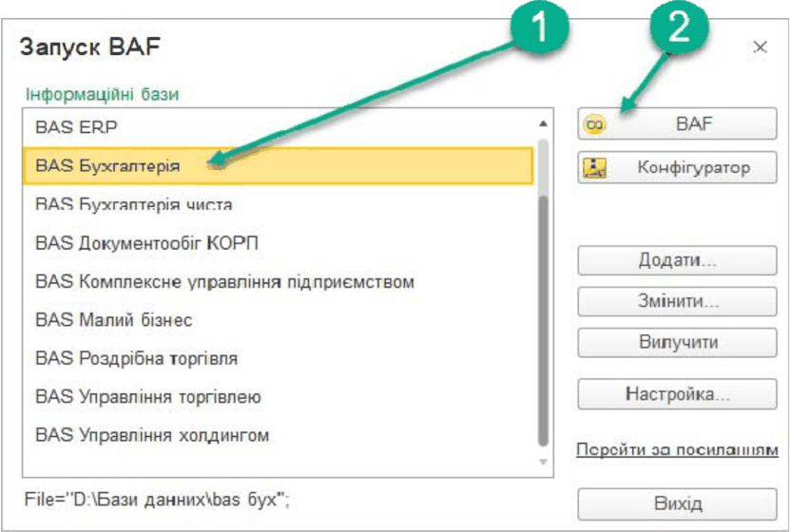Select BAS Управління торгівлею base

(x=279, y=396)
